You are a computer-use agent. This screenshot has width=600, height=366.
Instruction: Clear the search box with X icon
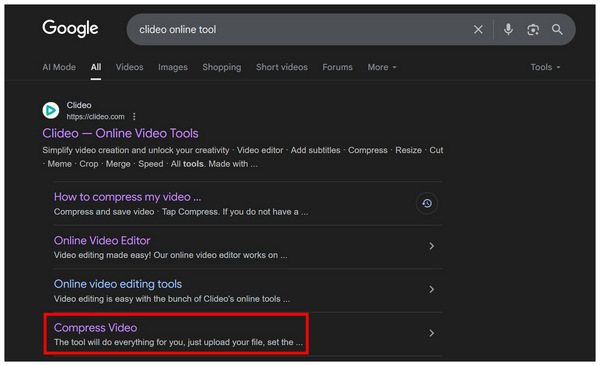478,29
